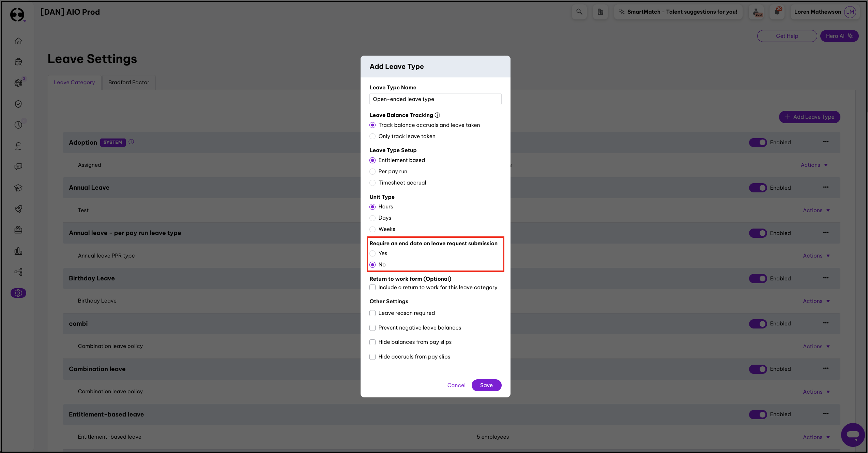Disable the Annual Leave enabled toggle
This screenshot has width=868, height=453.
(x=758, y=188)
